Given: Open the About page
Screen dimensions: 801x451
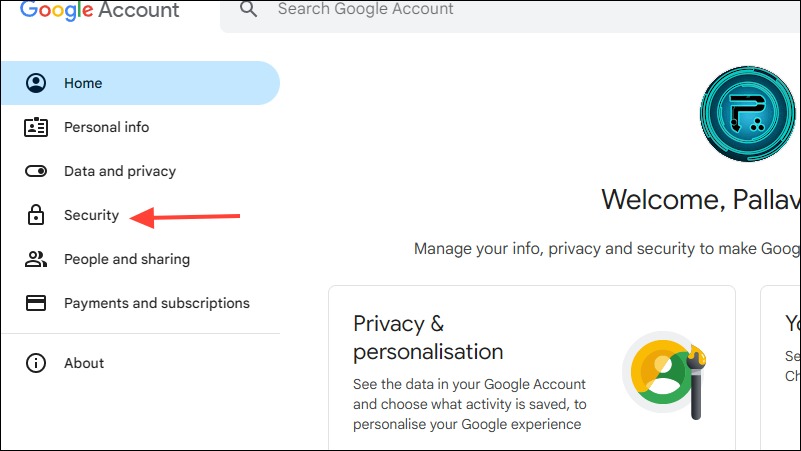Looking at the screenshot, I should (140, 363).
